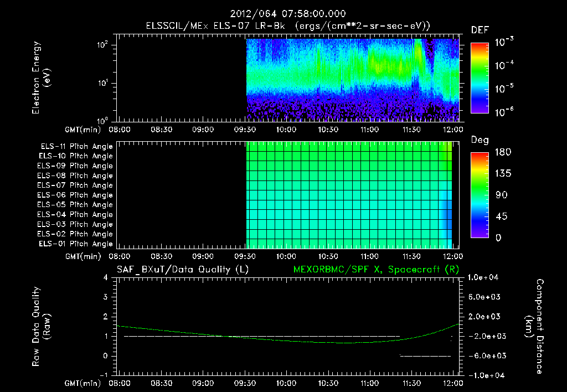Click the DEF label above the color bar
Viewport: 567px width, 392px height.
(x=480, y=30)
